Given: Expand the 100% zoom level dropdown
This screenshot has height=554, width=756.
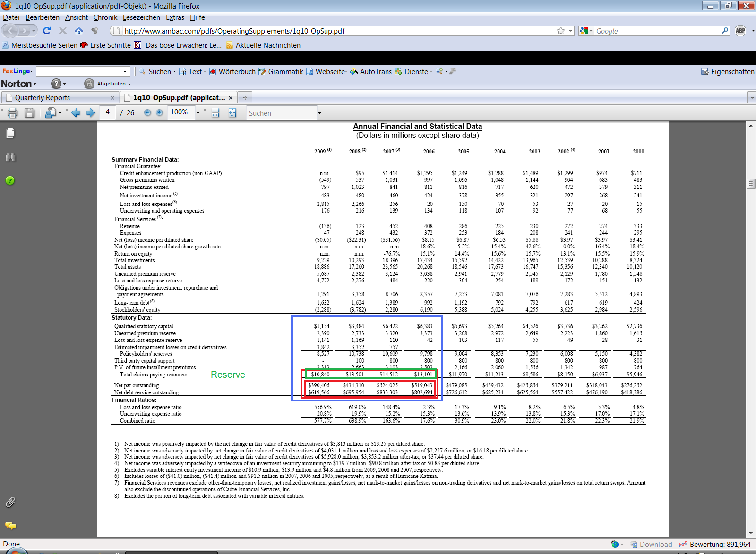Looking at the screenshot, I should 198,113.
